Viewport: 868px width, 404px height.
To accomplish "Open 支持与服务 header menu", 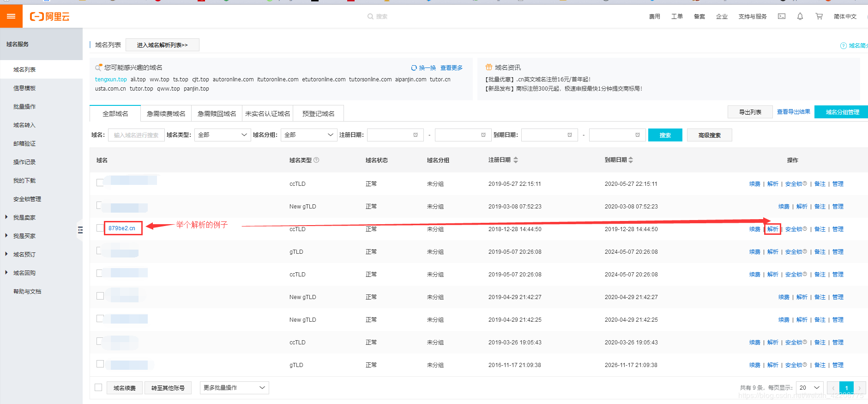I will pos(753,17).
